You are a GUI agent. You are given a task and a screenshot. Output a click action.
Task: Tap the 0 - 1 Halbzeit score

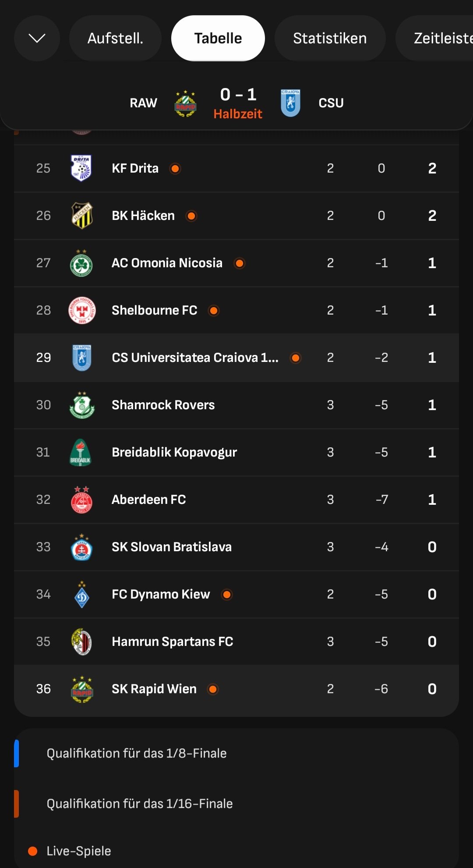(x=238, y=103)
